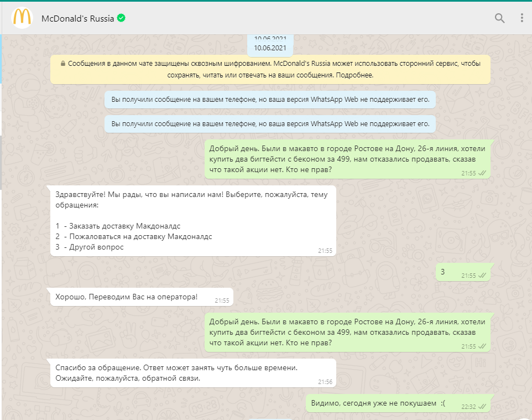Open the three-dot chat menu
The height and width of the screenshot is (420, 532).
pyautogui.click(x=522, y=18)
